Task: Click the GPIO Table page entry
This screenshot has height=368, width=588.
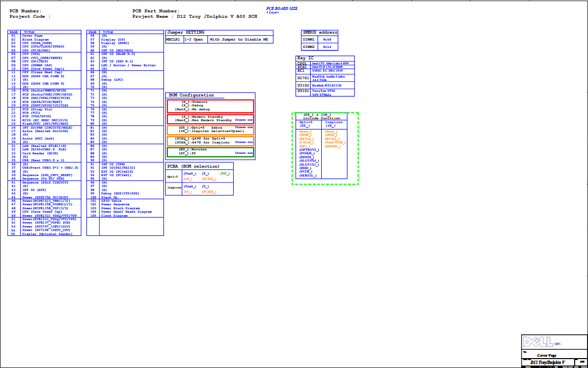Action: [x=111, y=201]
